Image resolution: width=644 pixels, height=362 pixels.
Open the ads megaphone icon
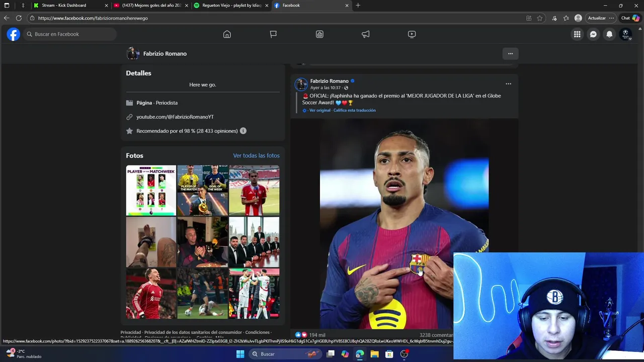[x=366, y=34]
